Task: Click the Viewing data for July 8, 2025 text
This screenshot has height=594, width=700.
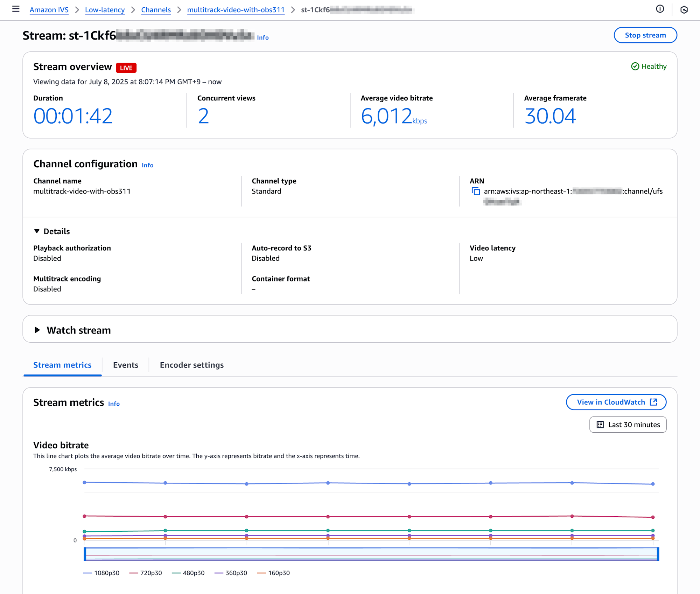Action: click(127, 82)
